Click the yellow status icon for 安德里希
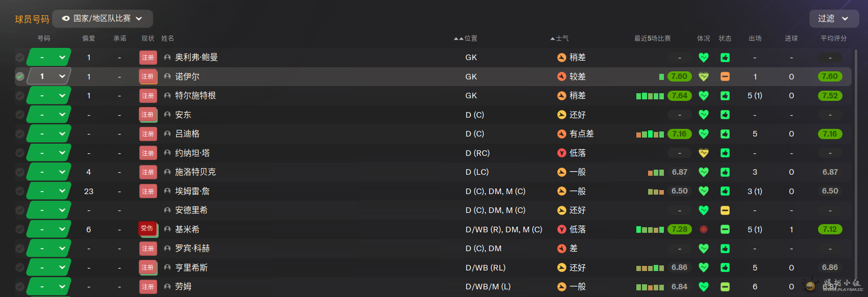Screen dimensions: 868x297 click(725, 210)
